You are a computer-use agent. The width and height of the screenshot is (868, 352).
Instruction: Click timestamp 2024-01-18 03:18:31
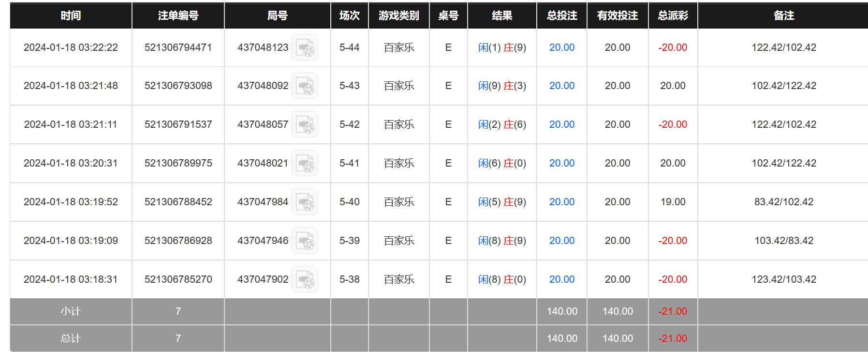point(71,279)
